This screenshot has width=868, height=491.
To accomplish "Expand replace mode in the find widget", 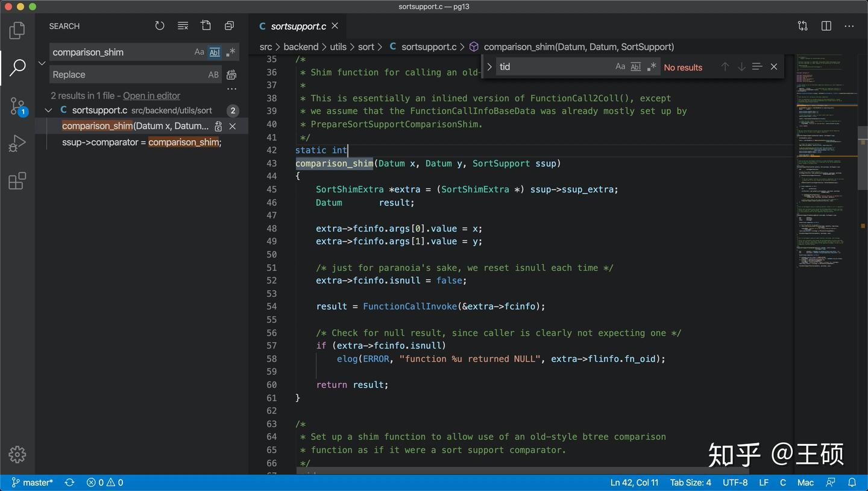I will click(x=489, y=67).
